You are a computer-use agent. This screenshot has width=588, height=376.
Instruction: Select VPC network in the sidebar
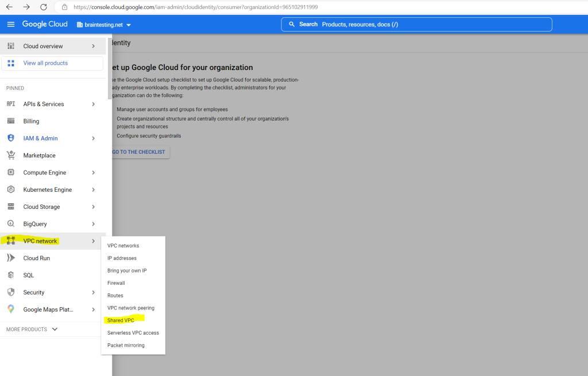(40, 241)
